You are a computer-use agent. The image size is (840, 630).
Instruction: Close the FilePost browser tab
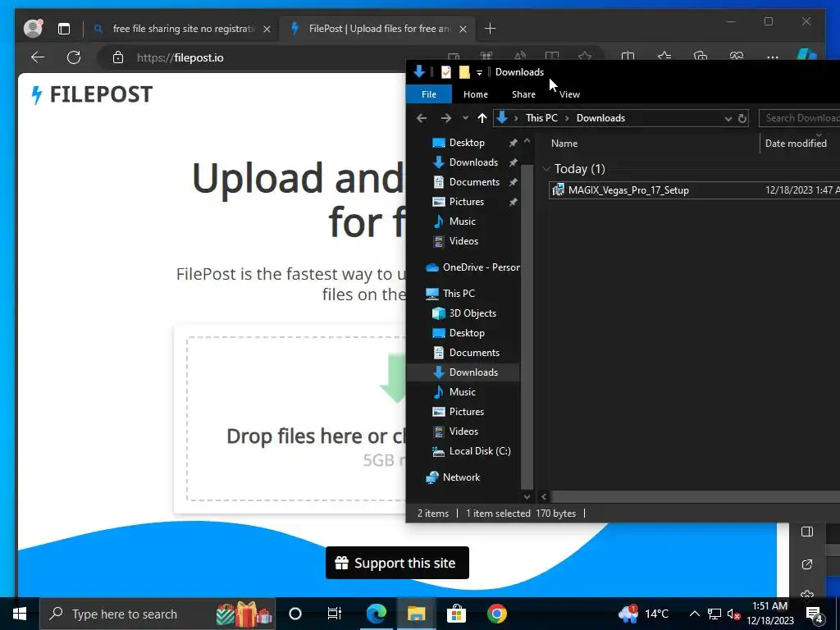tap(463, 29)
